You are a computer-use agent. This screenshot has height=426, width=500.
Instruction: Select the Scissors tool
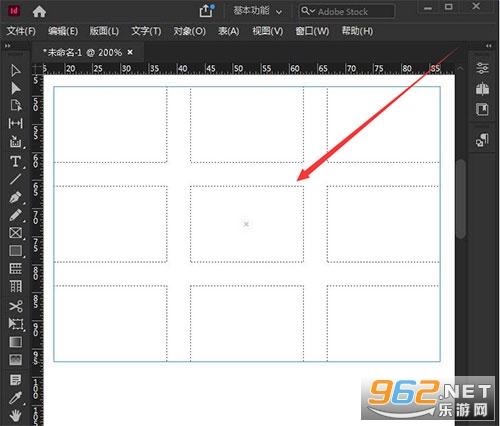click(x=15, y=306)
